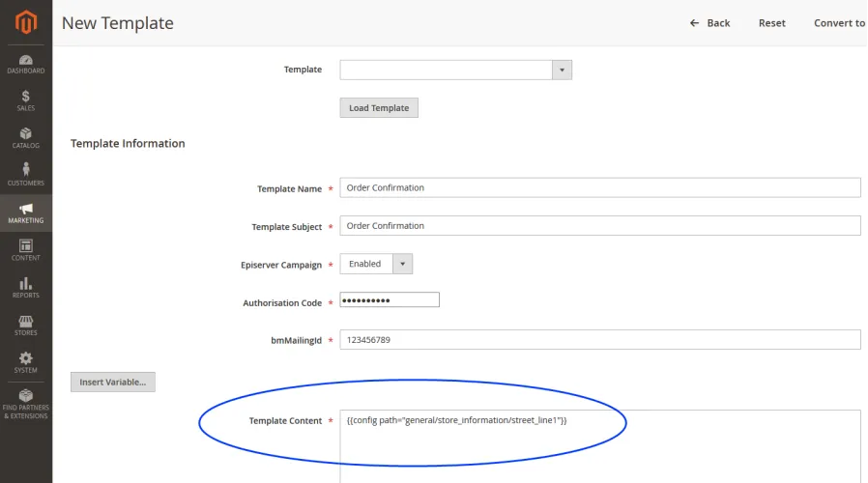Click the Insert Variable button
Viewport: 868px width, 483px height.
[x=113, y=383]
